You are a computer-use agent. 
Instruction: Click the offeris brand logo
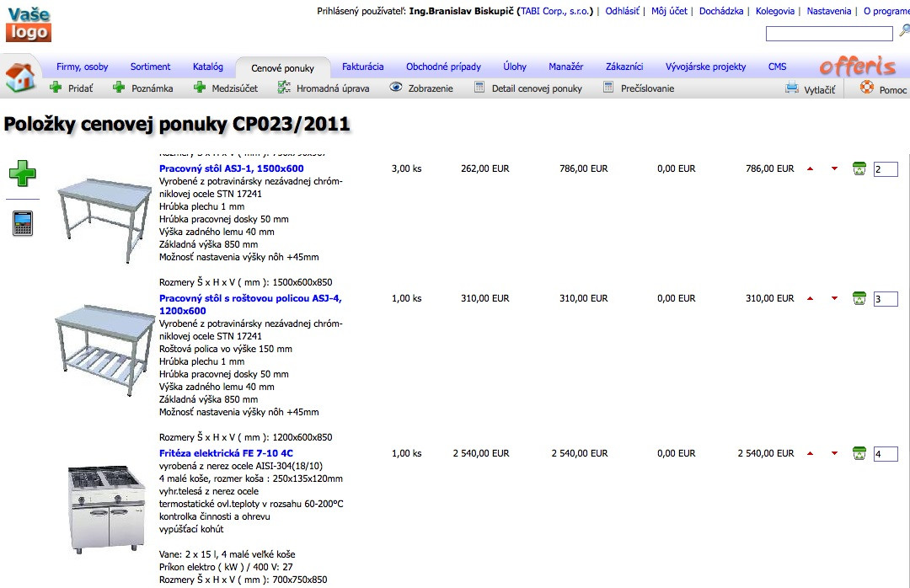click(x=857, y=67)
